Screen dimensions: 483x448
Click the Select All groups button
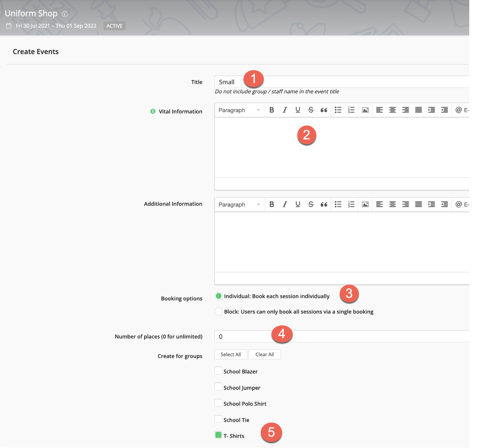[231, 354]
